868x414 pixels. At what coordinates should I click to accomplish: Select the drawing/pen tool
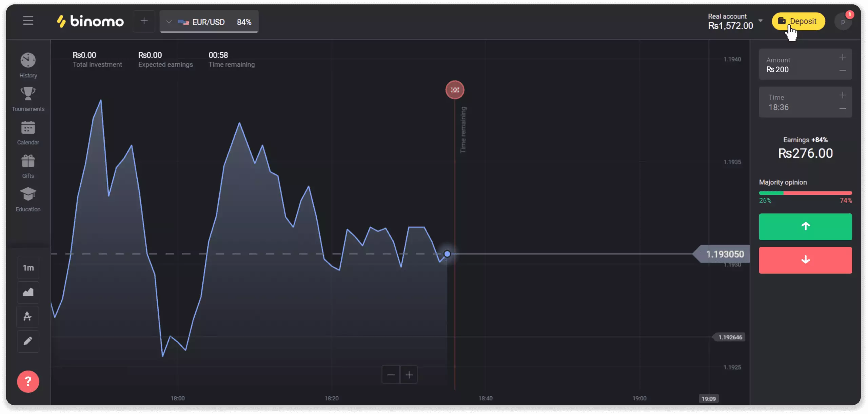point(28,341)
